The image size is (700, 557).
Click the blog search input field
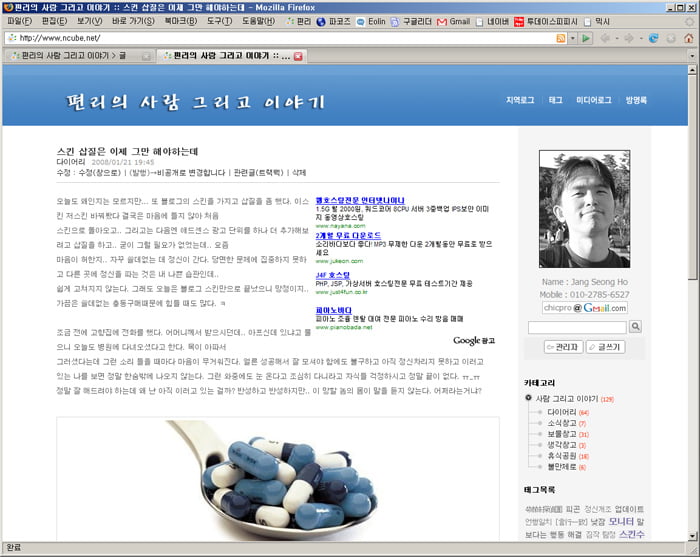[x=576, y=327]
